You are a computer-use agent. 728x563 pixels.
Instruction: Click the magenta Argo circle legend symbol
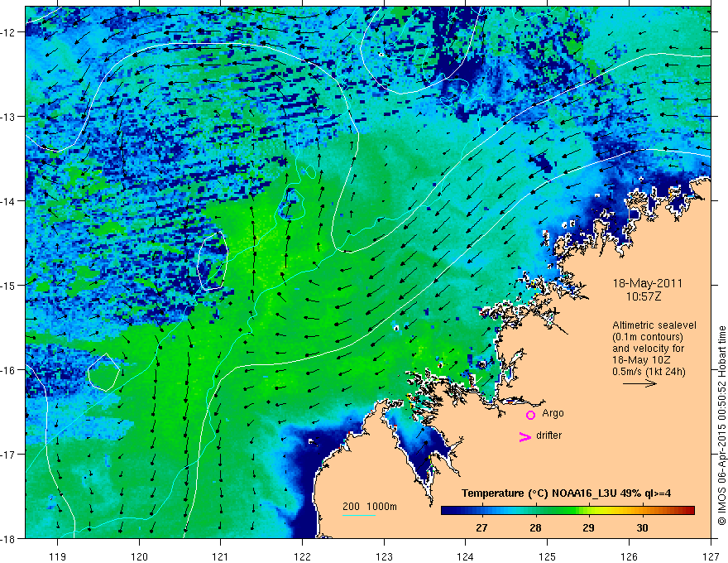tap(530, 415)
